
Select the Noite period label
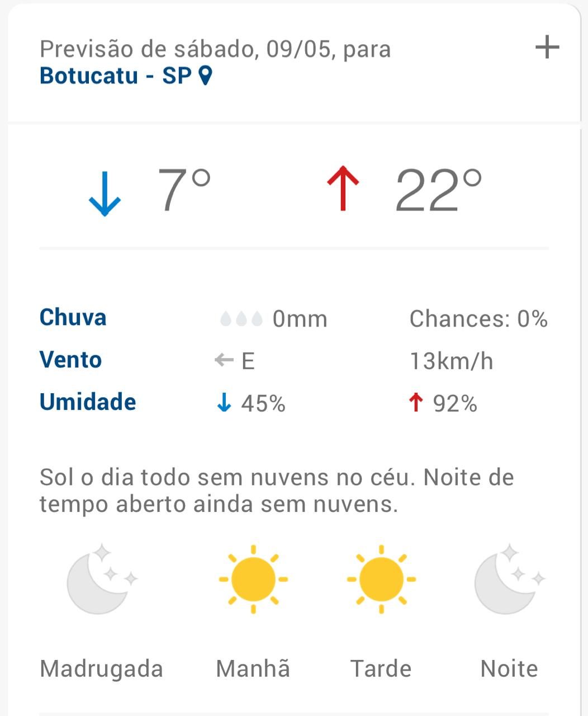coord(509,668)
